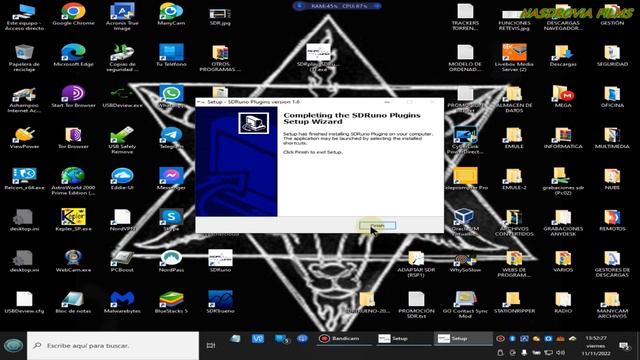Select Papelera de reciclaje icon

24,58
